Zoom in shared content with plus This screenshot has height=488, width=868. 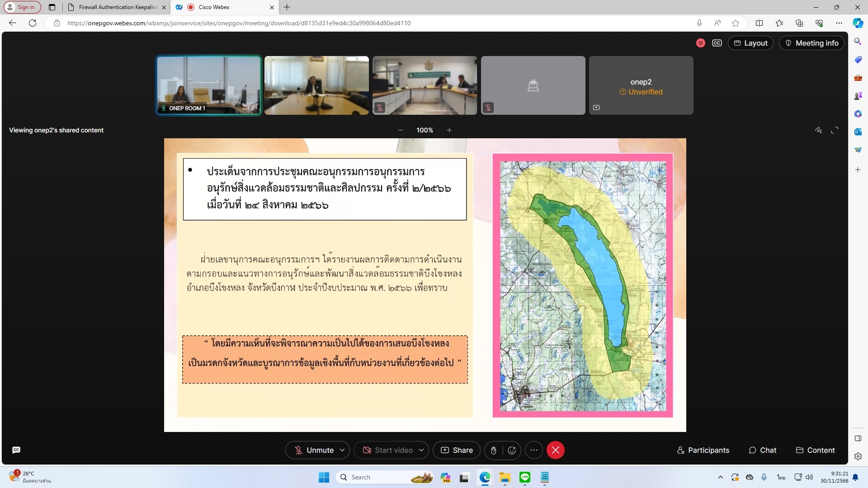coord(449,130)
